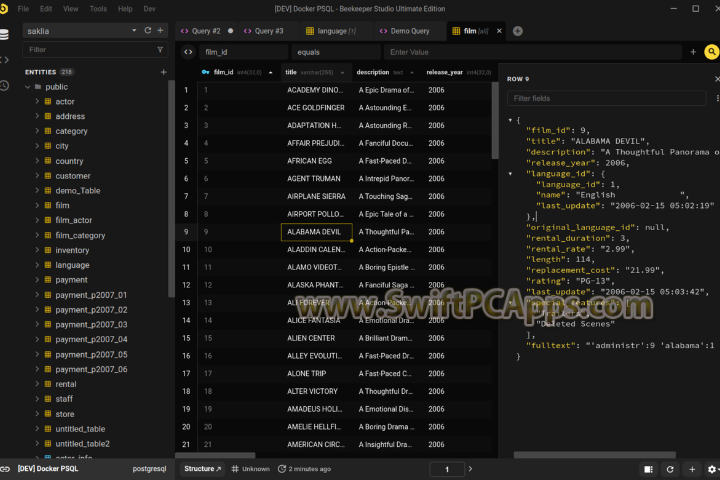Add another filter row with plus icon

click(x=693, y=52)
